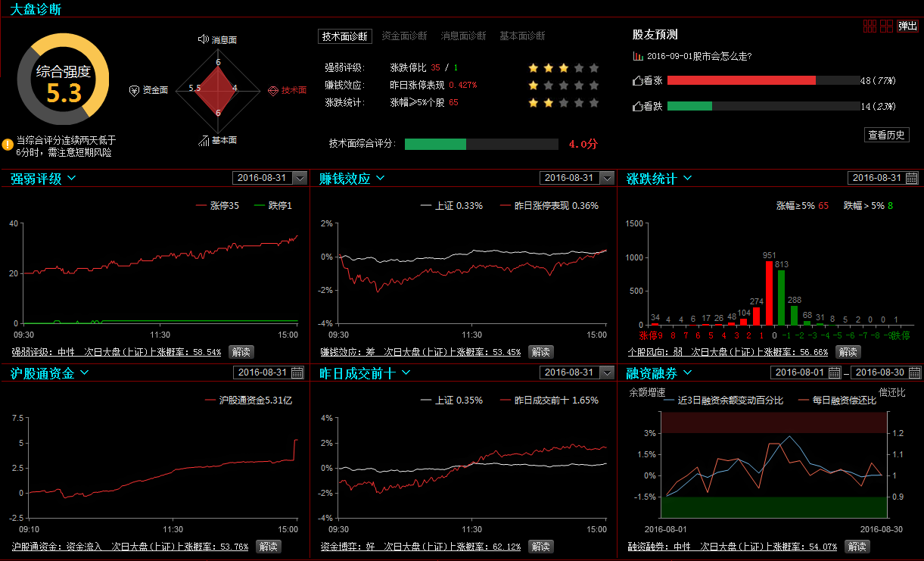Screen dimensions: 924x561
Task: Open date dropdown arrow in 赚钱效应 panel
Action: (x=607, y=178)
